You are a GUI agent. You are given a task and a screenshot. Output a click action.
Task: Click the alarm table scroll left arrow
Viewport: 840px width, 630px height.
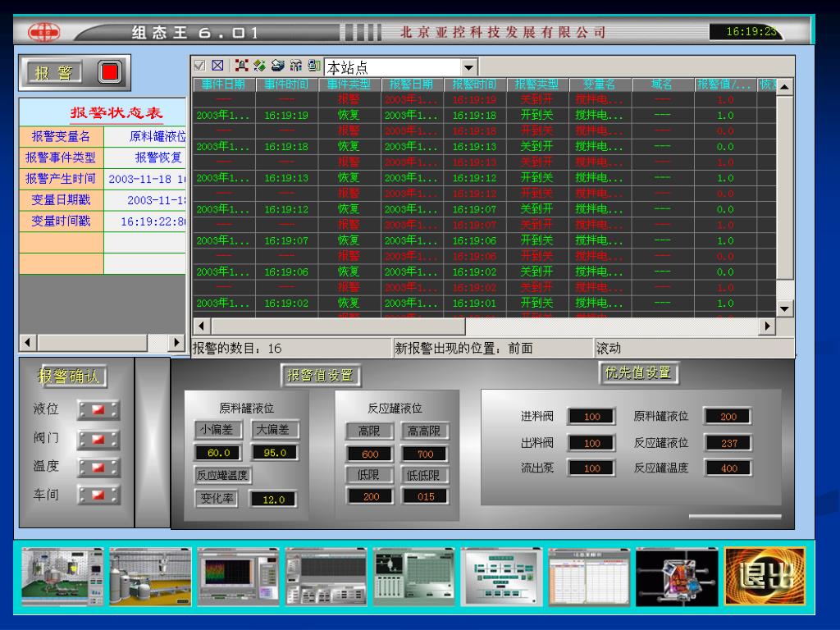point(202,326)
